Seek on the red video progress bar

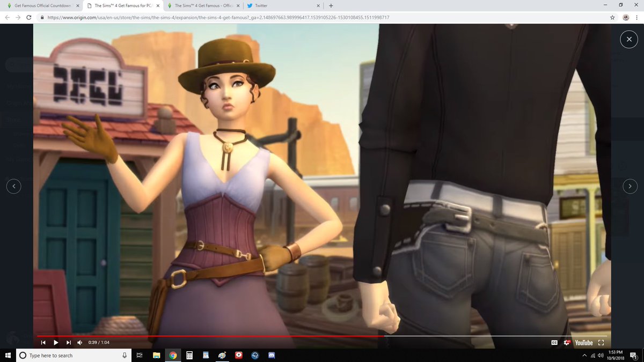coord(322,336)
